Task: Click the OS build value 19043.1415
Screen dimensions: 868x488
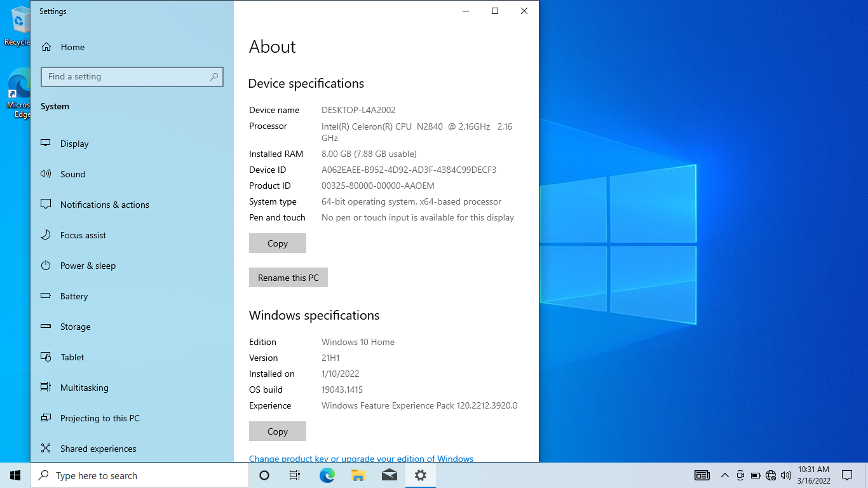Action: pyautogui.click(x=342, y=390)
